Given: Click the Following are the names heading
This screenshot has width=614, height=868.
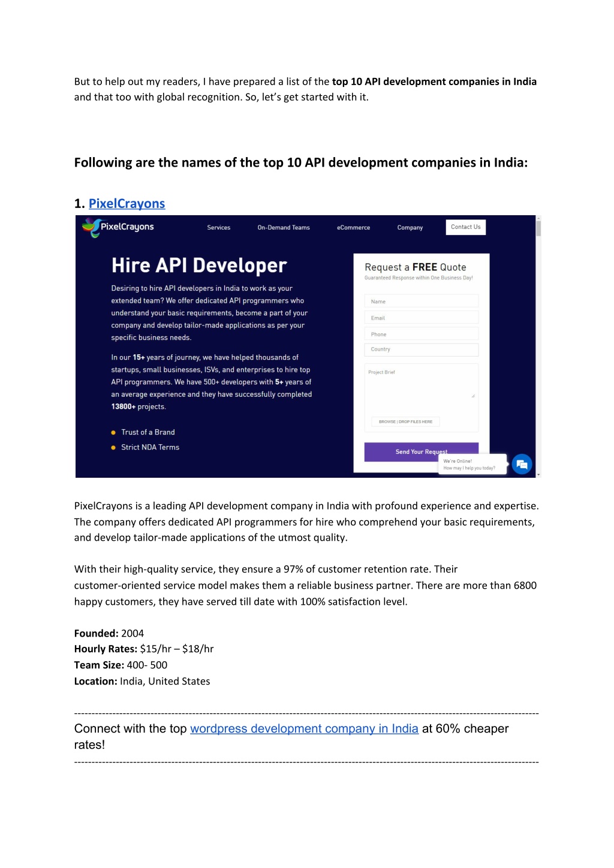Looking at the screenshot, I should tap(301, 163).
